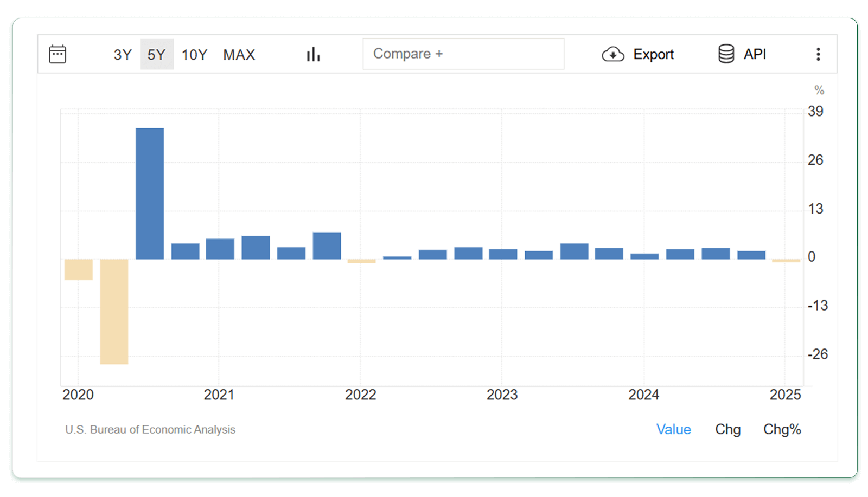The height and width of the screenshot is (497, 868).
Task: Select the 5Y time range
Action: click(x=156, y=55)
